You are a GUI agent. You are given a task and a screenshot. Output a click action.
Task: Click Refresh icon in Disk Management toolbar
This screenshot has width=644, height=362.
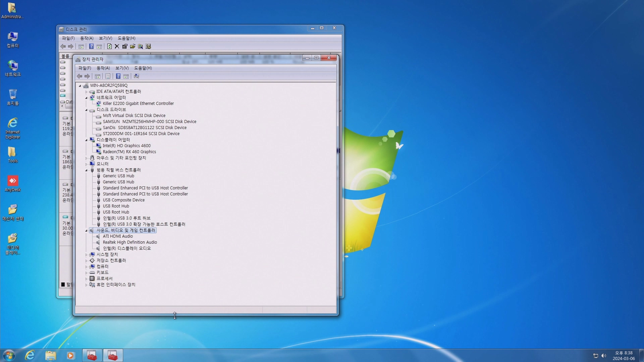tap(109, 47)
